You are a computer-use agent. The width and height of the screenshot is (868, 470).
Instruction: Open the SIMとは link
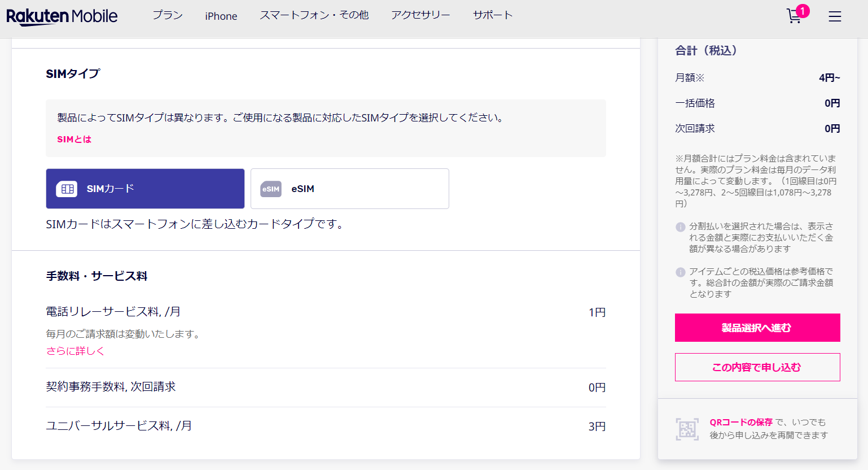pyautogui.click(x=74, y=140)
